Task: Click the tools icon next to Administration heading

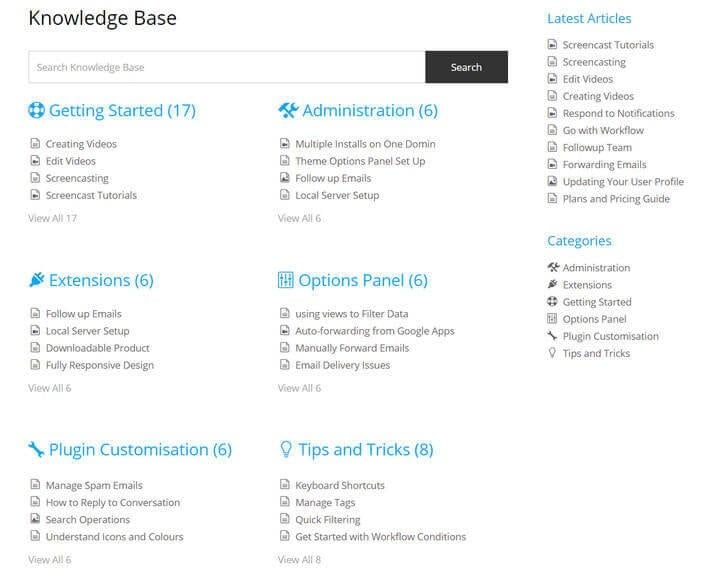Action: 288,111
